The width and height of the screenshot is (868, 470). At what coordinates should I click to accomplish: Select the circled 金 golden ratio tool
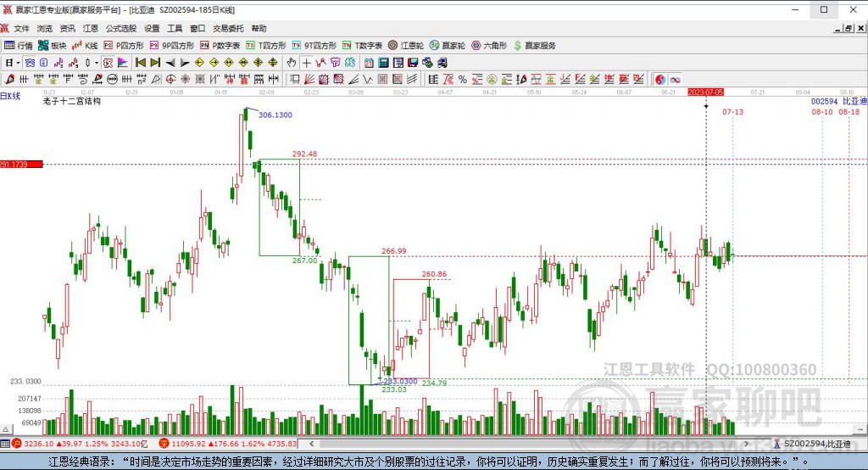(492, 79)
